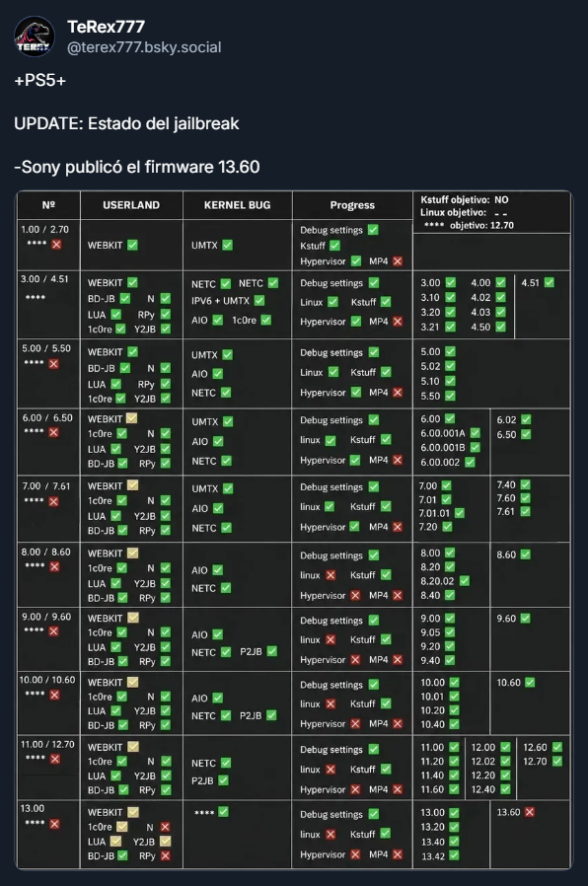
Task: Click the TeRex777 display name
Action: click(106, 27)
